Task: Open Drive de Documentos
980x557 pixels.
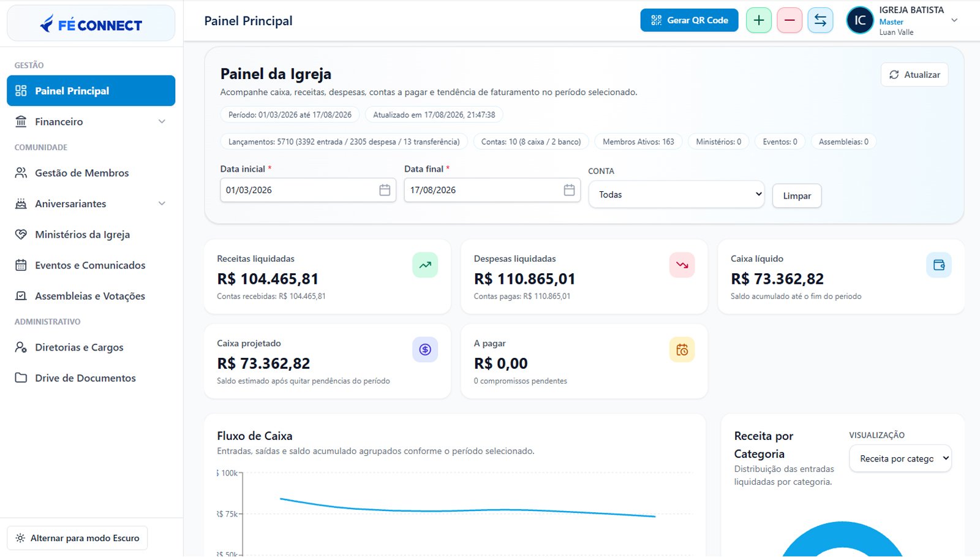Action: [91, 378]
